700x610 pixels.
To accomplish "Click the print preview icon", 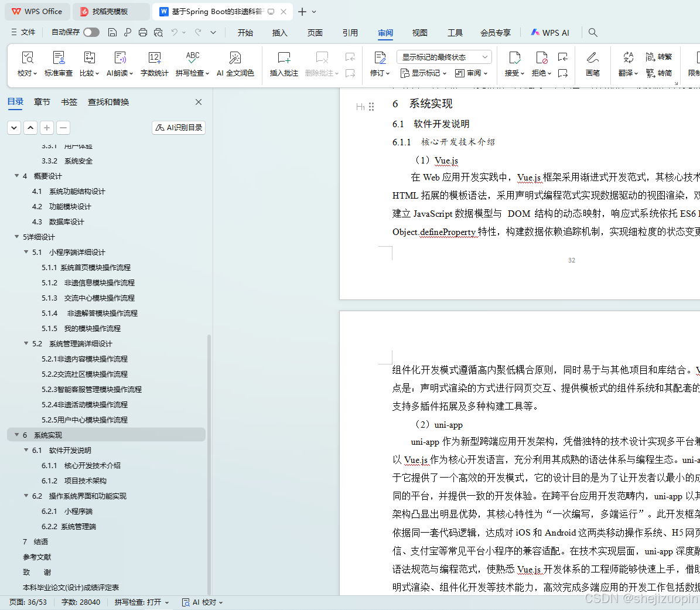I will point(159,32).
